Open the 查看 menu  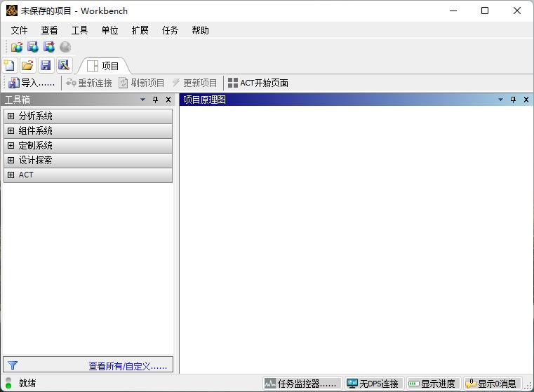49,30
